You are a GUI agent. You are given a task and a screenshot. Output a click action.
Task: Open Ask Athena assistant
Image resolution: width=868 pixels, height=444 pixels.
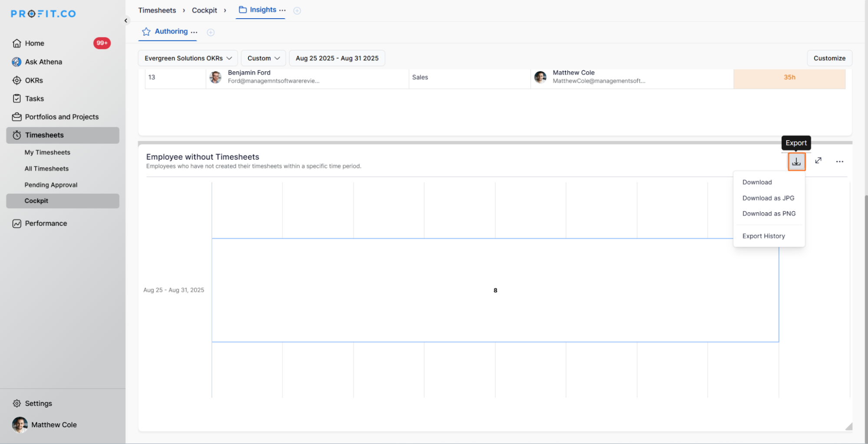(43, 62)
